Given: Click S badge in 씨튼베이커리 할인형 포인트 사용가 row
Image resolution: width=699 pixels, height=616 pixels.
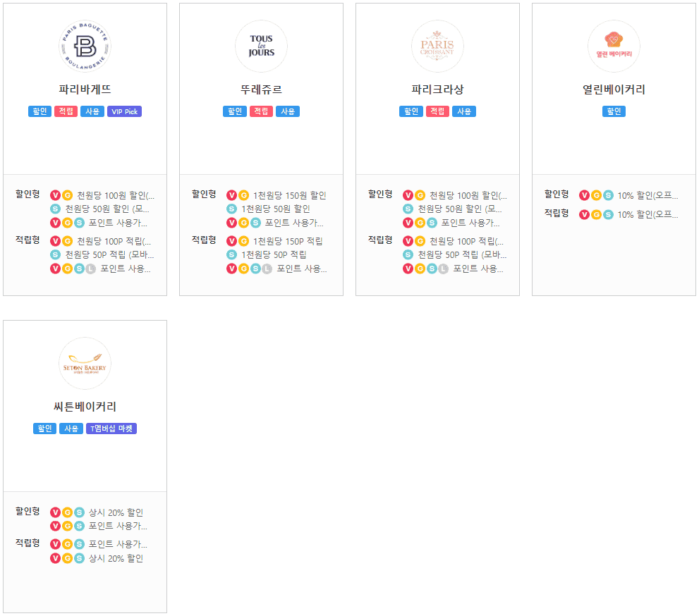Looking at the screenshot, I should pyautogui.click(x=79, y=526).
